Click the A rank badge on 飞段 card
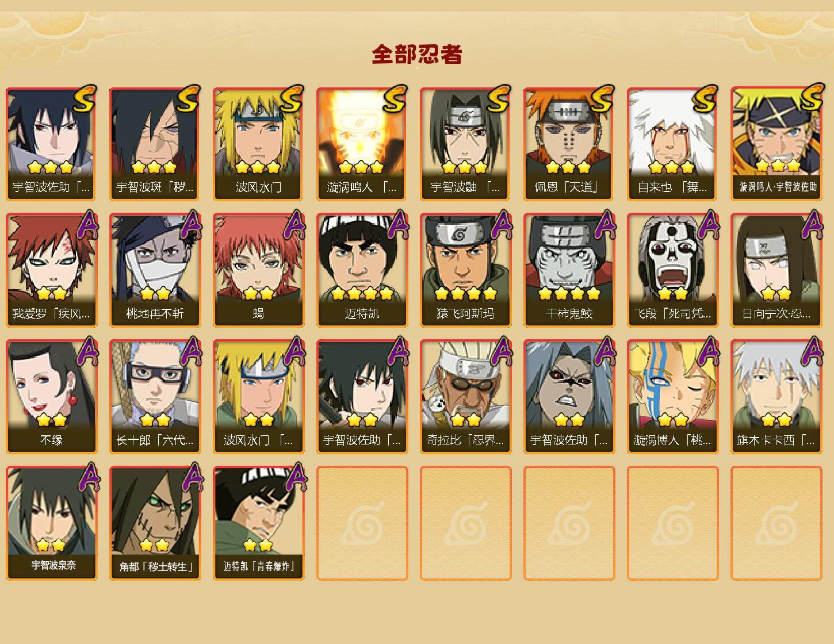 708,224
